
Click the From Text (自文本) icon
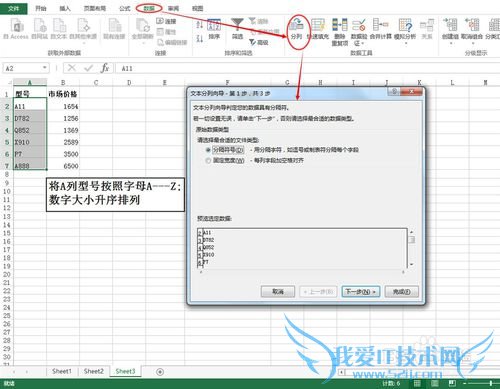coord(59,29)
